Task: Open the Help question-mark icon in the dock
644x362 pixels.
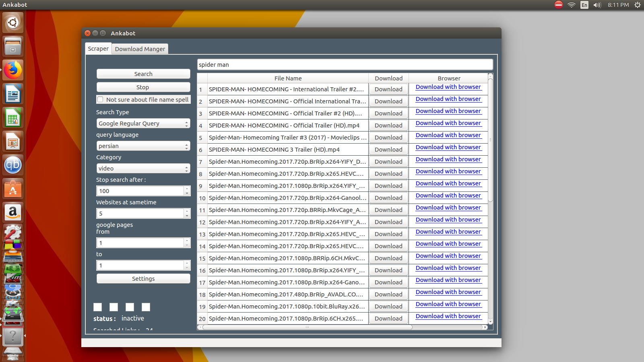Action: pyautogui.click(x=13, y=336)
